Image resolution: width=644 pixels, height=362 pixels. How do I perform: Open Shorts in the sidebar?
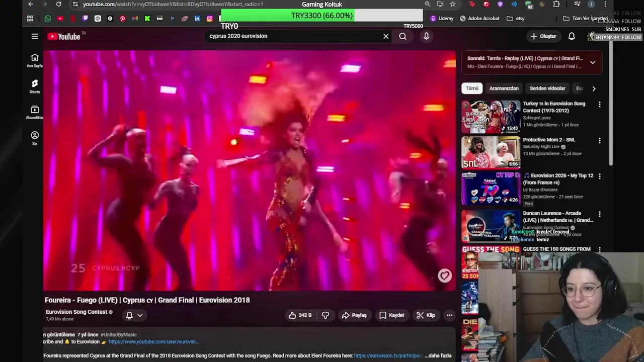(35, 86)
